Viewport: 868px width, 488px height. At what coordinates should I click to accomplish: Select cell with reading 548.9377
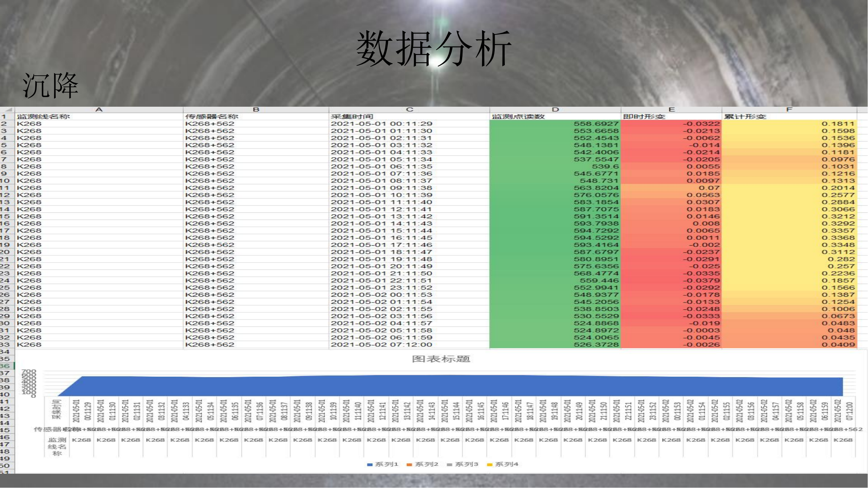[x=555, y=295]
